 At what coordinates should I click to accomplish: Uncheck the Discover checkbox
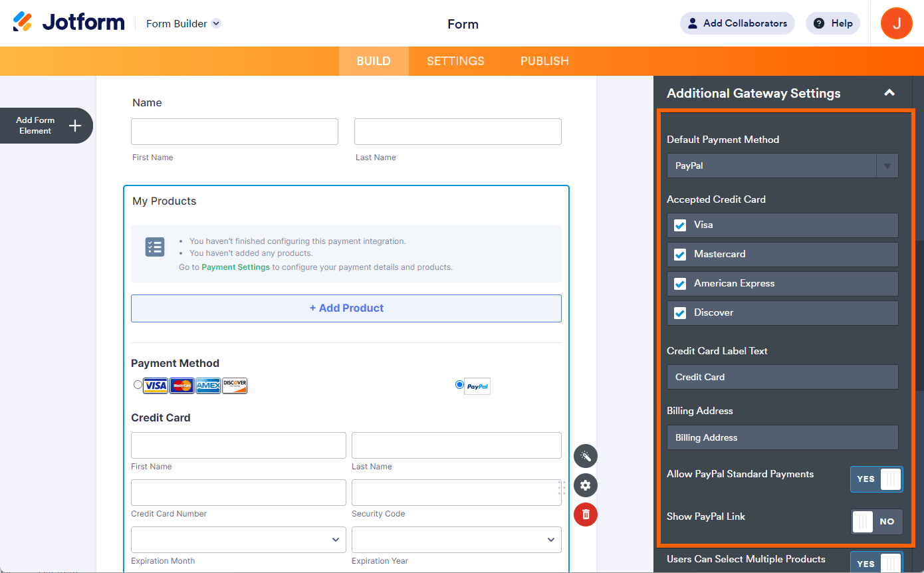click(680, 313)
